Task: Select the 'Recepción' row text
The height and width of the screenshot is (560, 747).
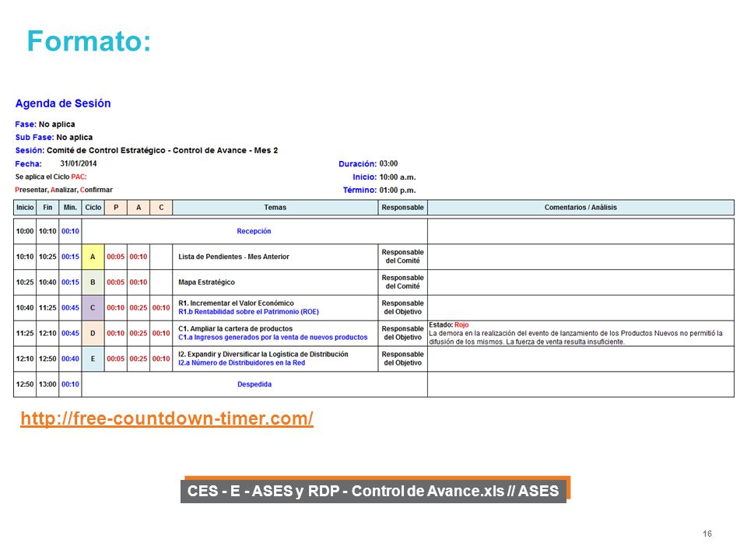Action: [x=254, y=231]
